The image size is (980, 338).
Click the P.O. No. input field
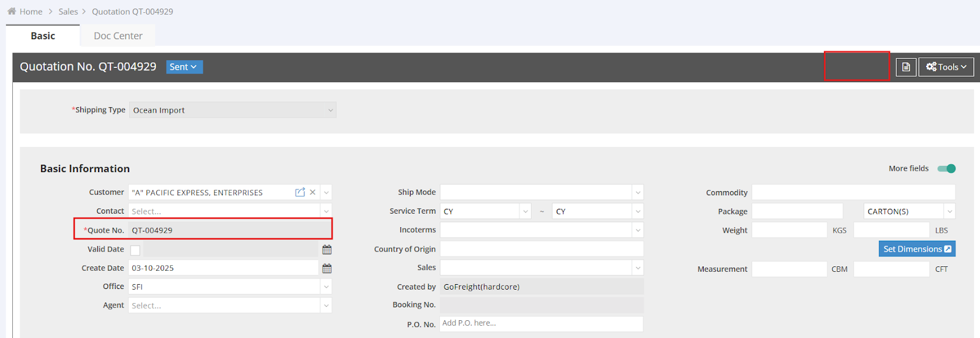point(541,323)
